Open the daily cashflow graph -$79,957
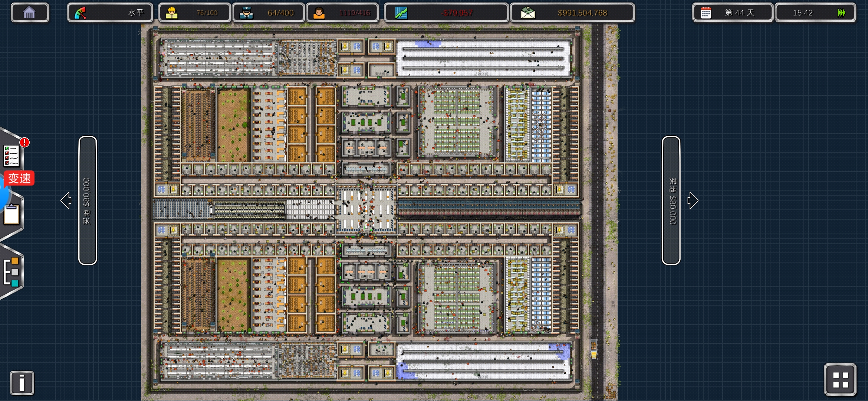The height and width of the screenshot is (401, 868). (446, 13)
